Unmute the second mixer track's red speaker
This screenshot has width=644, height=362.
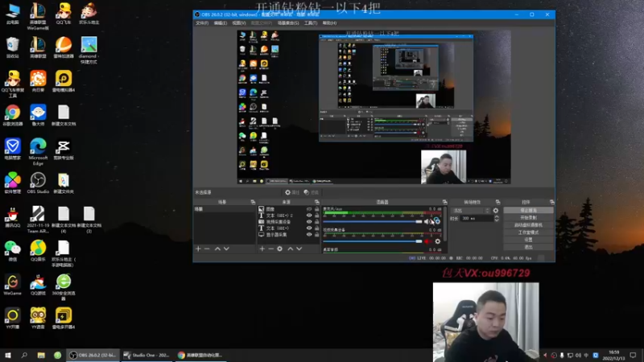point(427,241)
